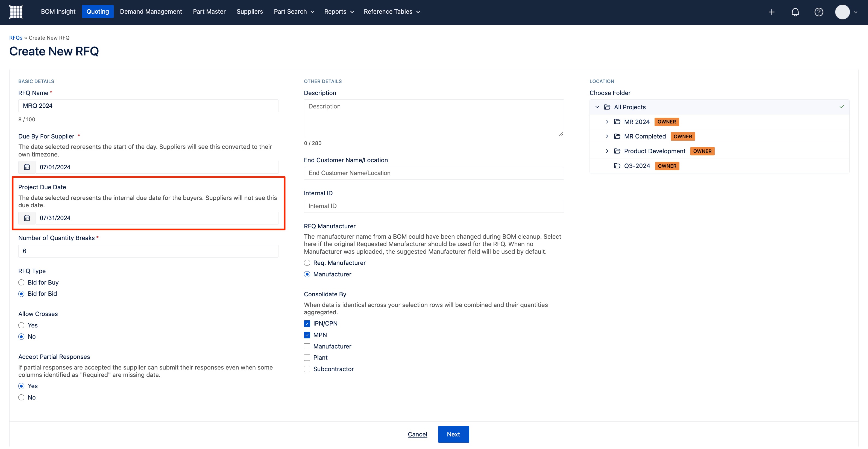The width and height of the screenshot is (868, 449).
Task: Open the Reports dropdown menu
Action: click(x=339, y=11)
